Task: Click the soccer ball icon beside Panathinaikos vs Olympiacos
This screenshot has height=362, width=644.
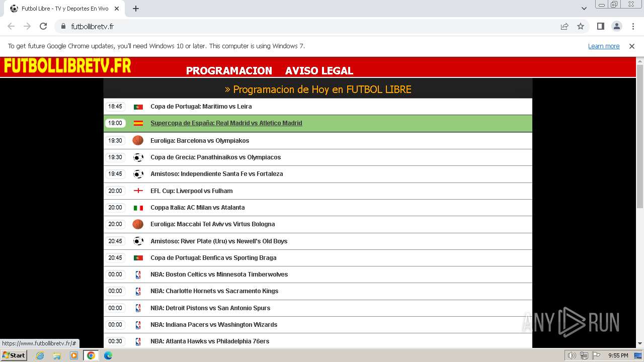Action: click(x=138, y=157)
